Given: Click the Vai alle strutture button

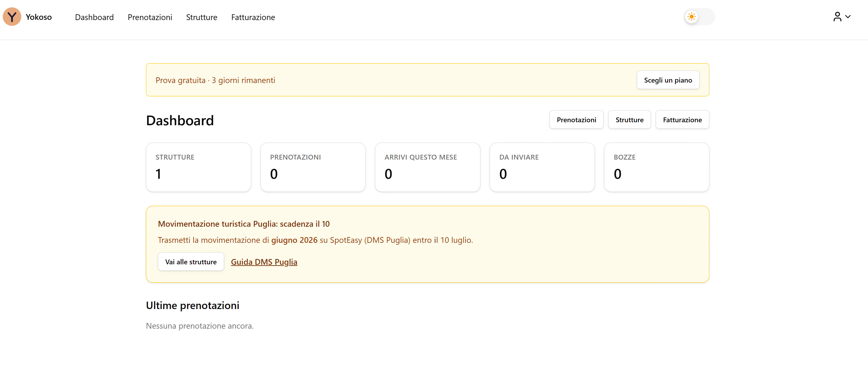Looking at the screenshot, I should pos(191,262).
